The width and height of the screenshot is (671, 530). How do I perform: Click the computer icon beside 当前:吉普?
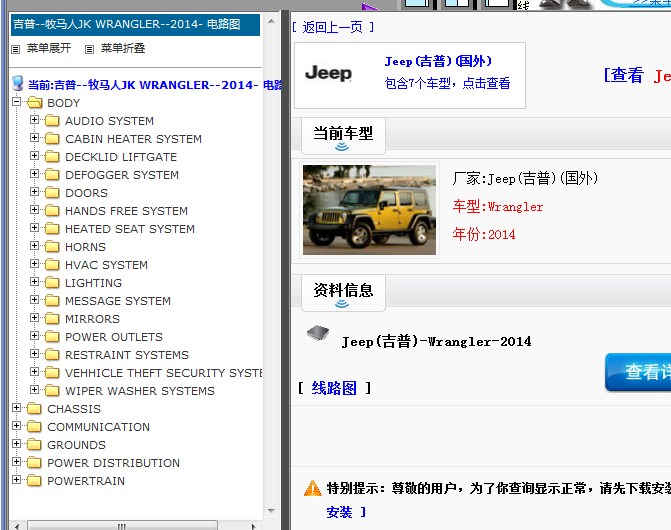coord(18,83)
